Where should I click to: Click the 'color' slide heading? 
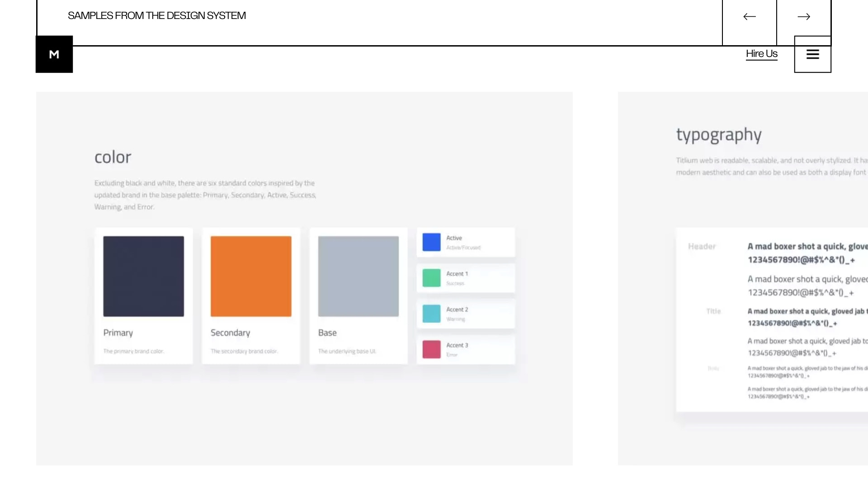tap(113, 157)
